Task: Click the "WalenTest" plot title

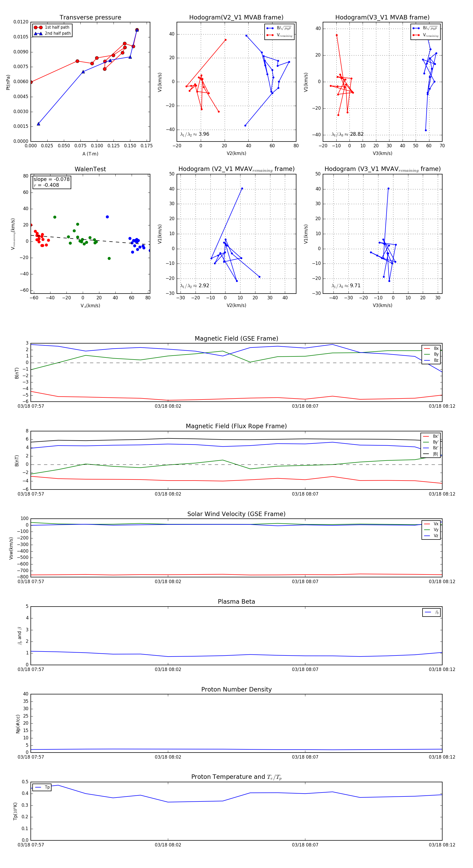Action: 90,169
